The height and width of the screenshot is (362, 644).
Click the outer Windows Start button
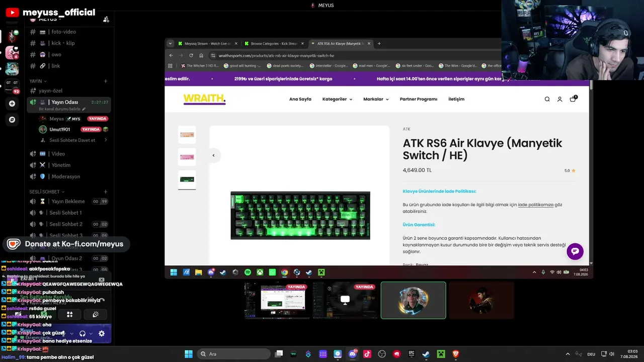pyautogui.click(x=188, y=354)
